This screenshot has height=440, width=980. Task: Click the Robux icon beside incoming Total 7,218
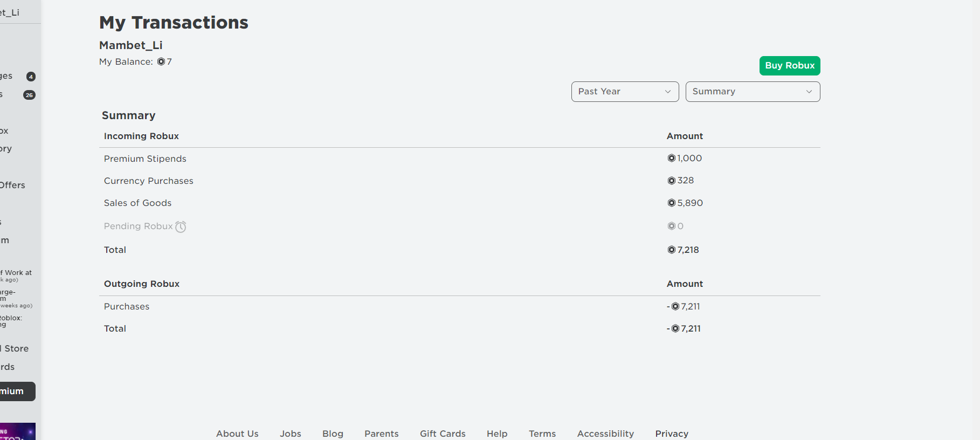coord(672,250)
